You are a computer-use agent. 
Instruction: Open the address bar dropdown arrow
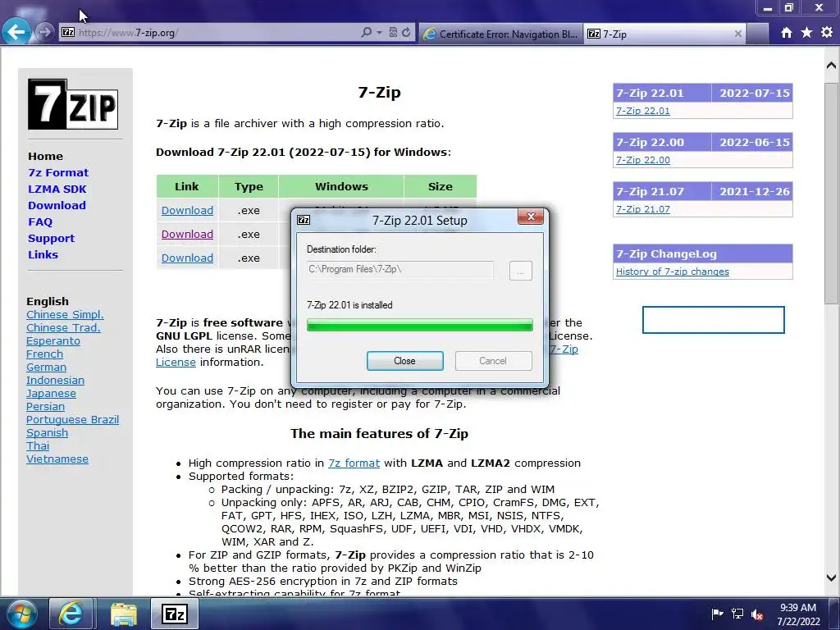coord(379,33)
